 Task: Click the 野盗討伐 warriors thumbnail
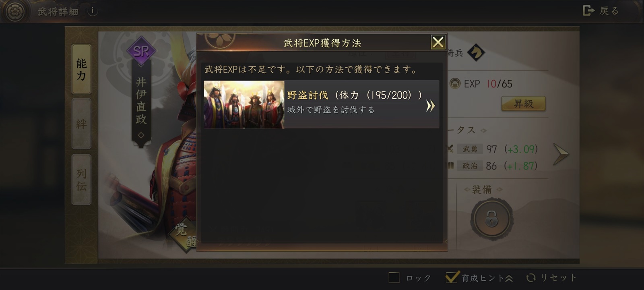point(244,105)
